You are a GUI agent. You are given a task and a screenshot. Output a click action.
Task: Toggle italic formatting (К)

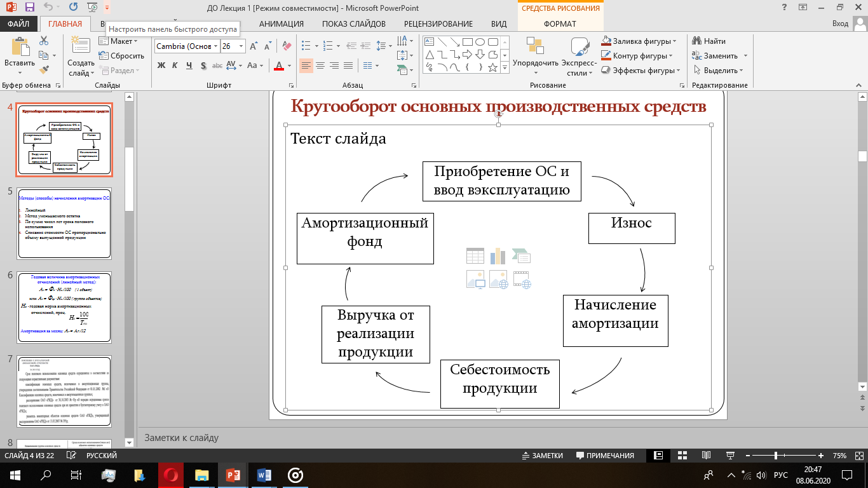click(175, 65)
